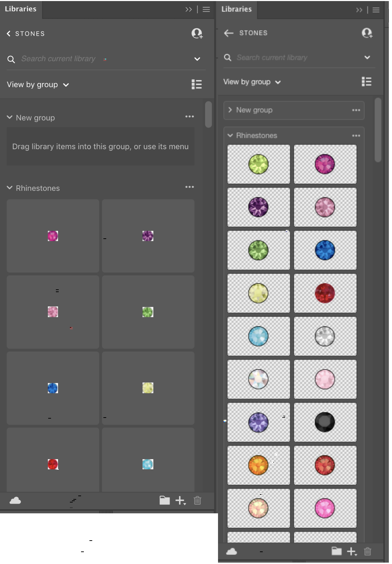This screenshot has width=392, height=564.
Task: Click the plus icon to add a library element
Action: [181, 501]
